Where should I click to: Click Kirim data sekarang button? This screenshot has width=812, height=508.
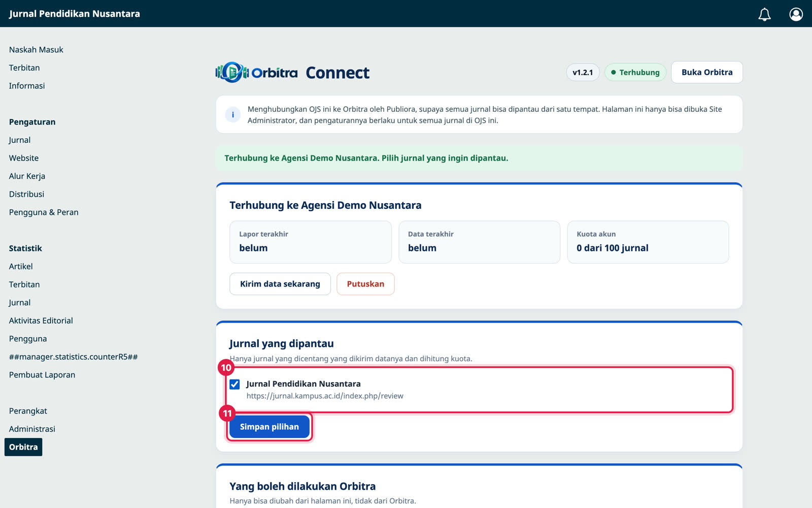280,284
